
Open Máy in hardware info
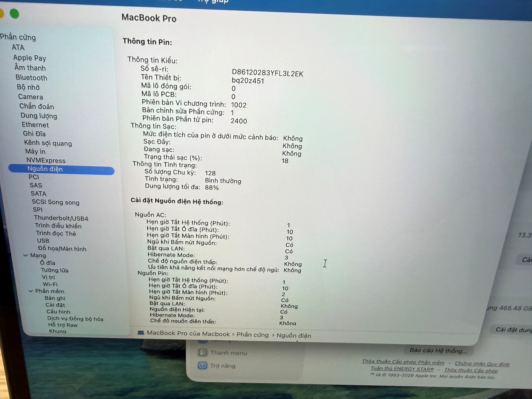(35, 151)
